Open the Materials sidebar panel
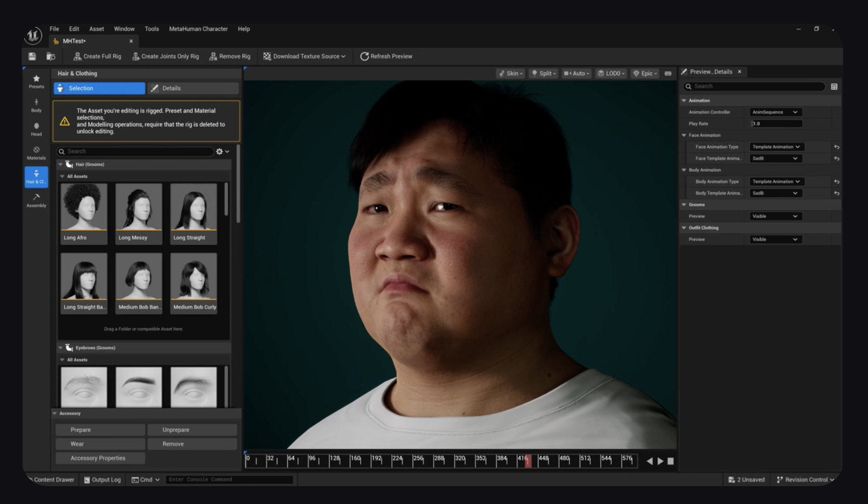Screen dimensions: 868x504 pos(36,153)
